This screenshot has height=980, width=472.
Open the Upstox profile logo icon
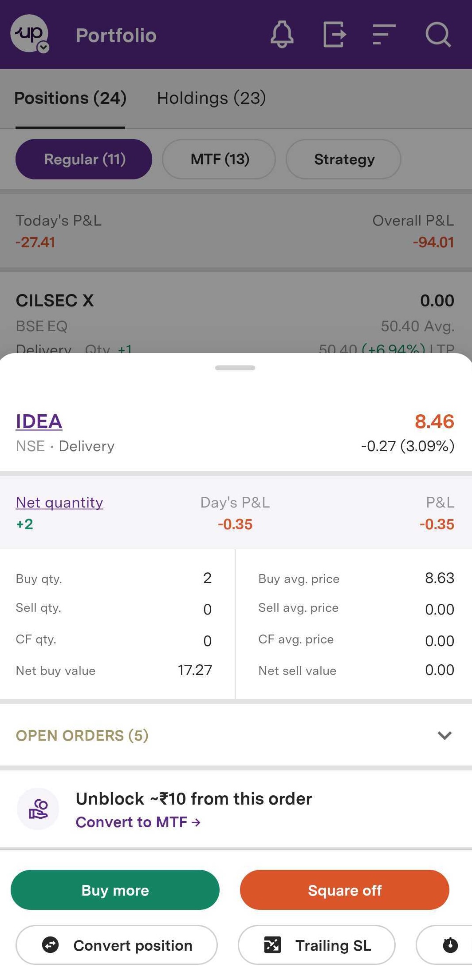pos(29,34)
